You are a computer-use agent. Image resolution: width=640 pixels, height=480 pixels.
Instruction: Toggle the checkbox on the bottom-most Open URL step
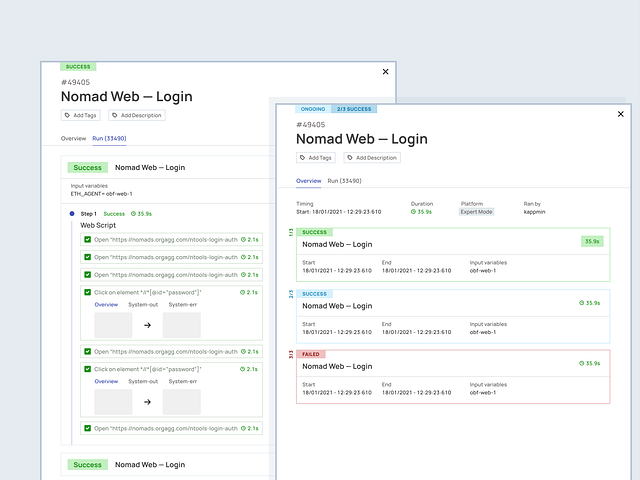tap(88, 428)
